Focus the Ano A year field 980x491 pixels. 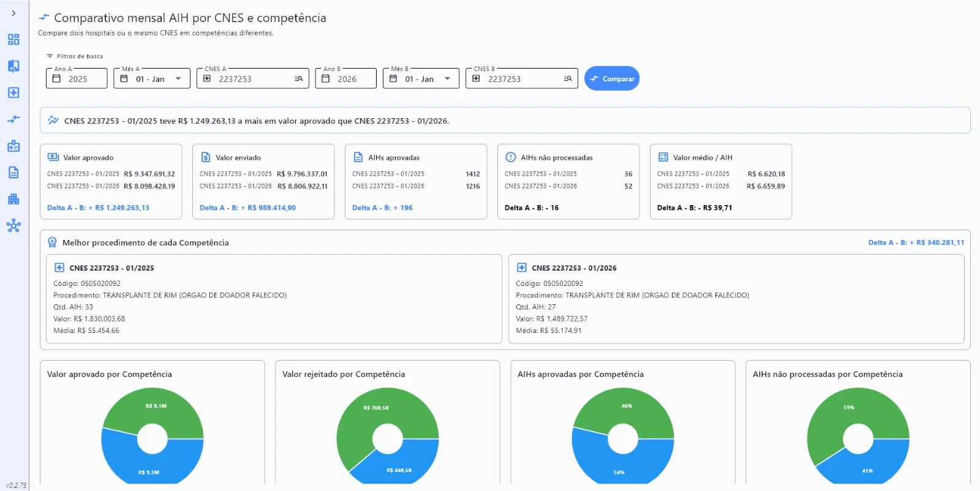pyautogui.click(x=77, y=78)
